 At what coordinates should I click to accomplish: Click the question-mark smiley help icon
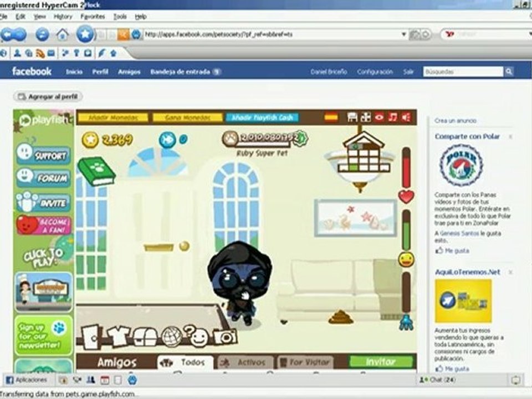tap(197, 336)
